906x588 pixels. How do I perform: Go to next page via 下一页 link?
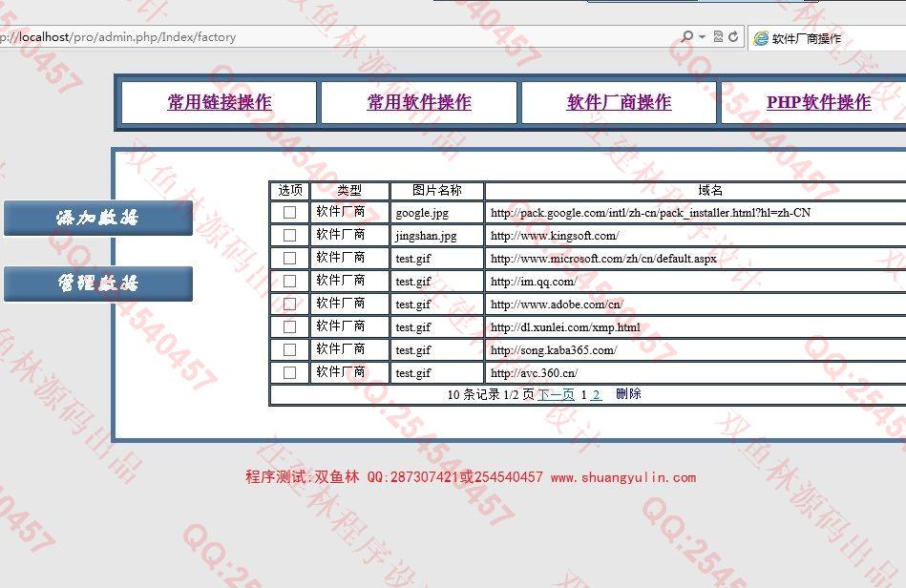click(x=556, y=394)
